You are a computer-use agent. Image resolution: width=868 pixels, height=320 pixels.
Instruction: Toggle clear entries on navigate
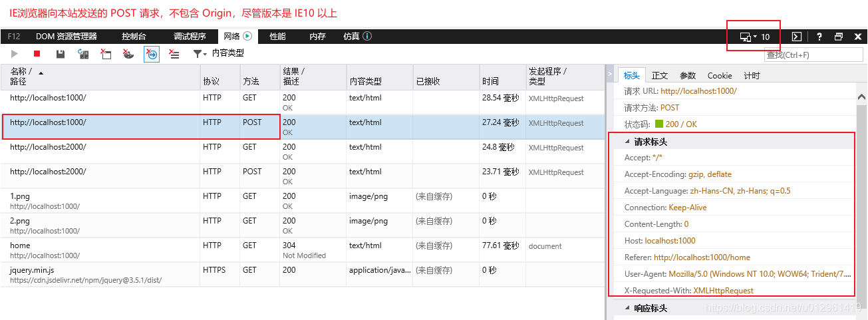152,54
